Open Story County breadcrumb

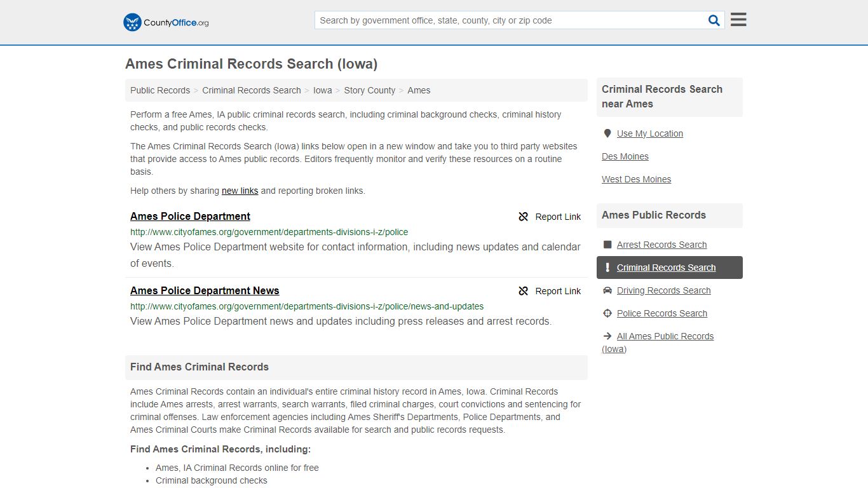click(x=370, y=90)
